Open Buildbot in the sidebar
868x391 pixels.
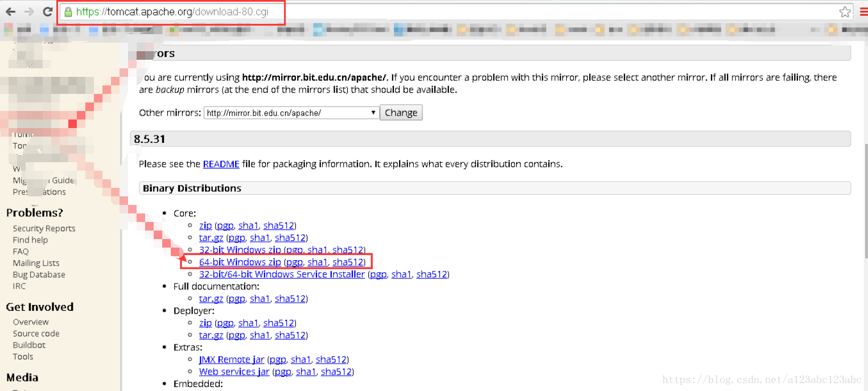29,345
